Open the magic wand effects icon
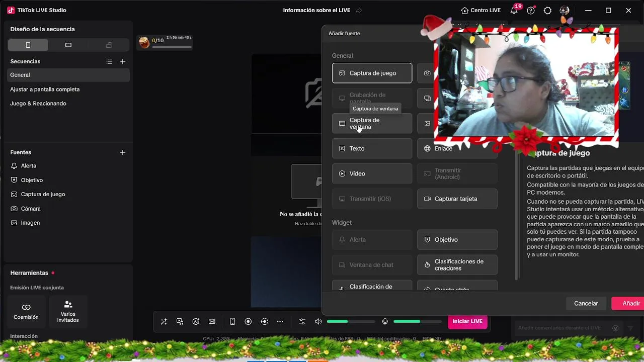Screen dimensions: 644x362 coord(164,322)
